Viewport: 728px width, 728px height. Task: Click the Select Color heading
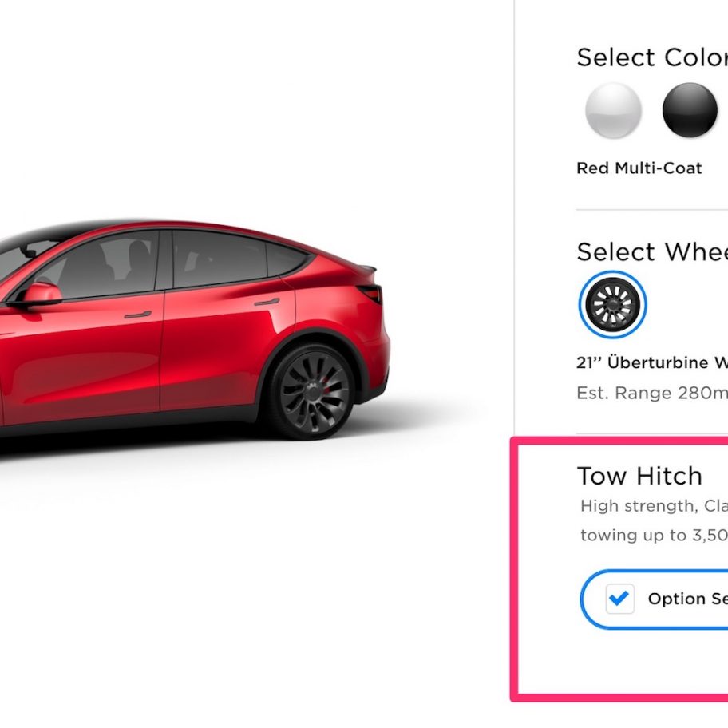click(652, 57)
